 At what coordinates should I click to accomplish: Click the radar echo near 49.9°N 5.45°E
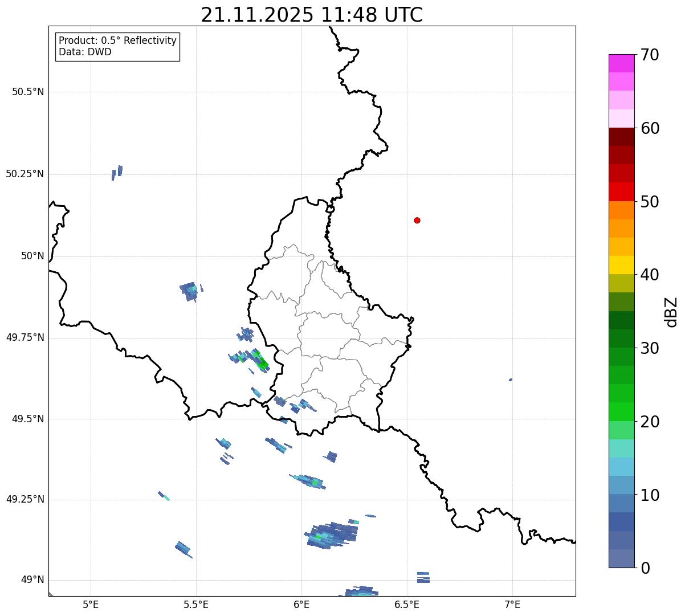189,291
